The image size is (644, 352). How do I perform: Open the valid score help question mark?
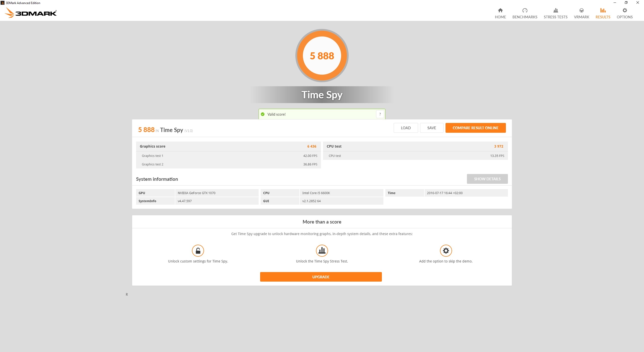[x=380, y=114]
